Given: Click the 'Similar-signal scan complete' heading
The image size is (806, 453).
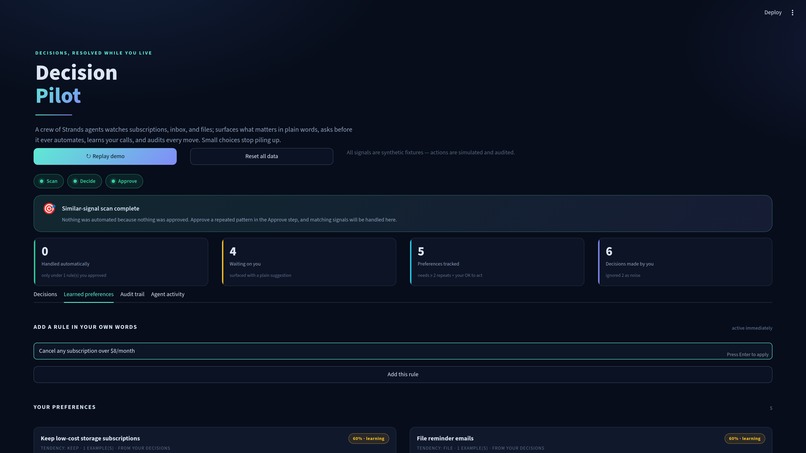Looking at the screenshot, I should point(100,208).
